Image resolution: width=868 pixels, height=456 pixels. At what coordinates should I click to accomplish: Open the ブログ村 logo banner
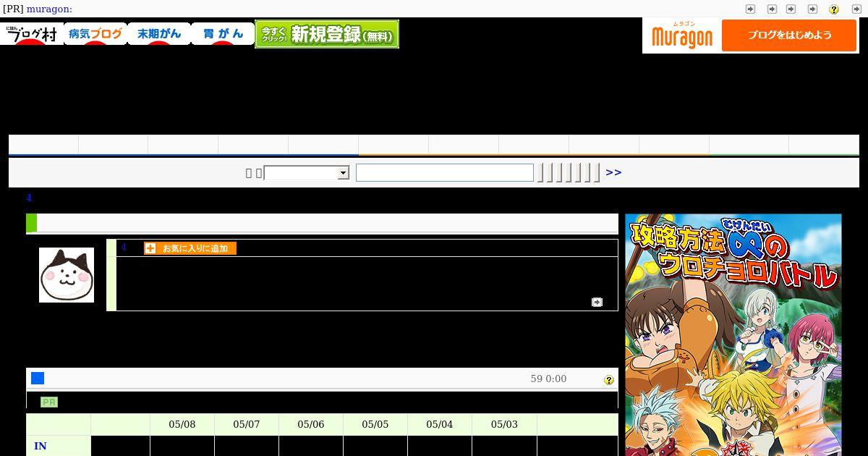(32, 33)
